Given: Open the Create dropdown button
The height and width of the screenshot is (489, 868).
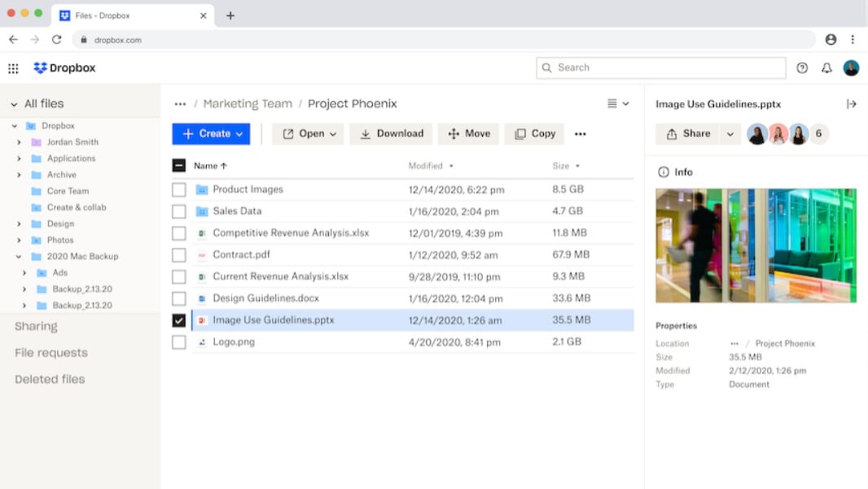Looking at the screenshot, I should 211,134.
